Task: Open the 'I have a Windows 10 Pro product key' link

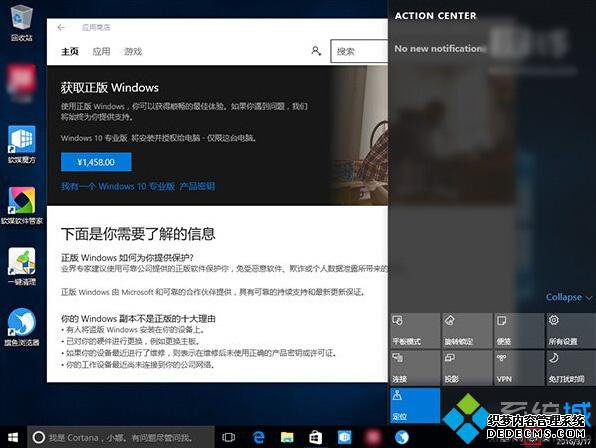Action: [138, 186]
